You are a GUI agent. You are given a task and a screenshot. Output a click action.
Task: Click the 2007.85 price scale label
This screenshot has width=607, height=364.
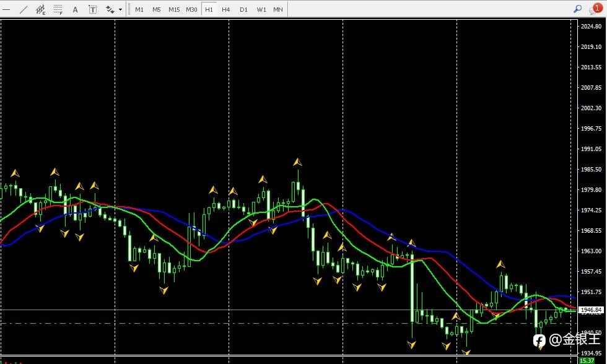[x=591, y=88]
